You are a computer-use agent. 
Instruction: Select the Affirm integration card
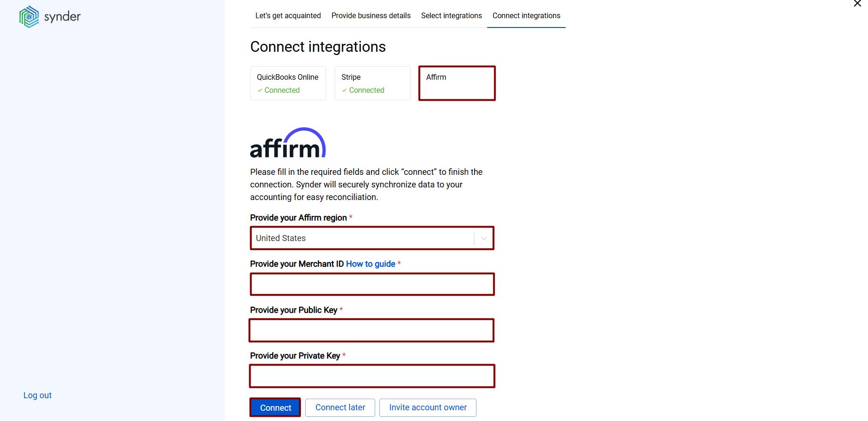point(456,83)
